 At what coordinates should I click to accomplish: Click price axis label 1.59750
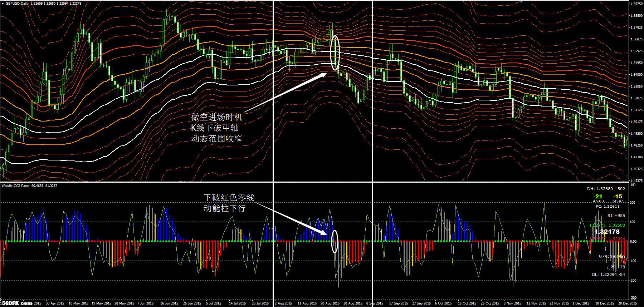coord(636,4)
